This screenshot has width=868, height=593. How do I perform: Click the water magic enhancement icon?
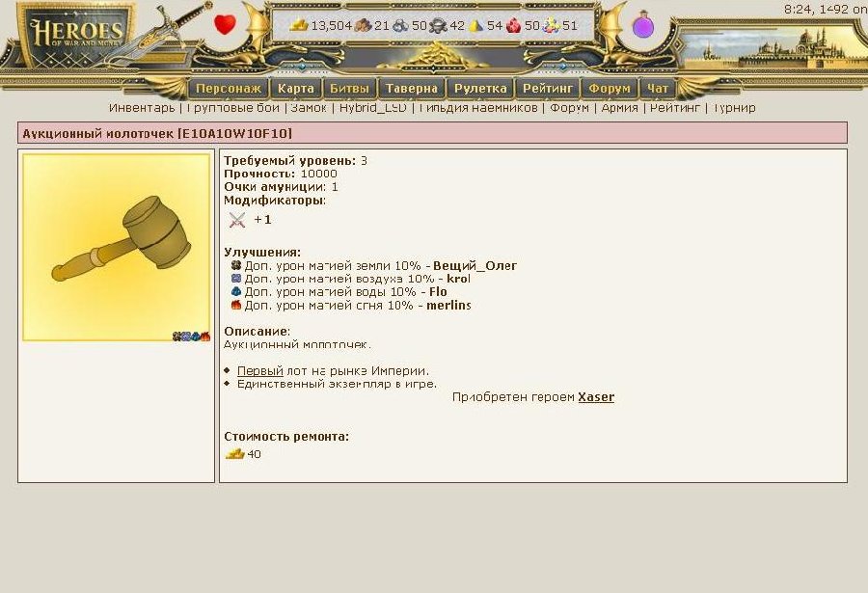click(236, 291)
